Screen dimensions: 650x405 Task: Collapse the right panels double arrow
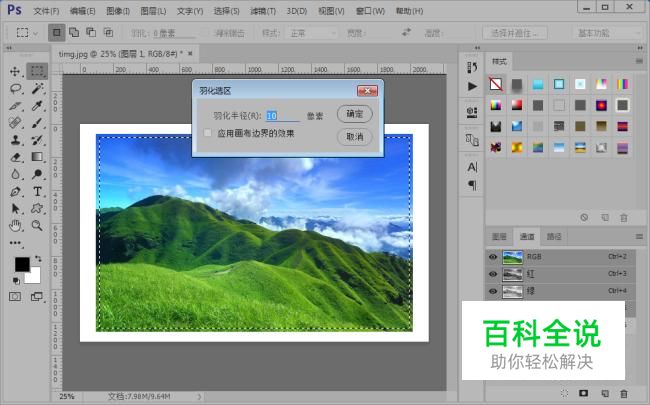coord(640,48)
